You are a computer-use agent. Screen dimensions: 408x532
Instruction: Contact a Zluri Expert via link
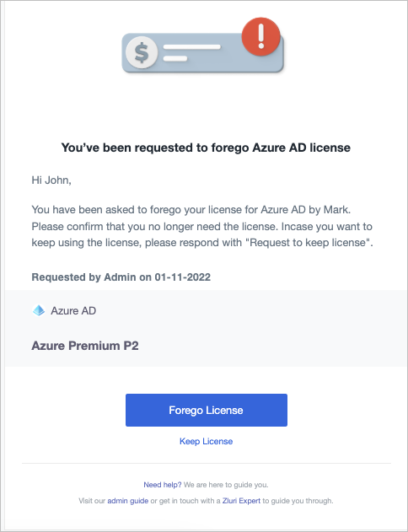pos(241,501)
